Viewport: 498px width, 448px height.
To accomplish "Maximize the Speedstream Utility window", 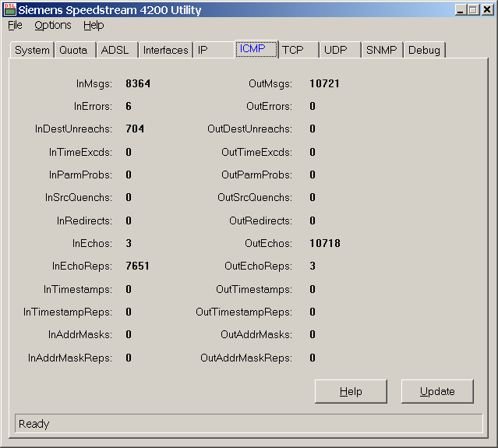I will tap(472, 10).
